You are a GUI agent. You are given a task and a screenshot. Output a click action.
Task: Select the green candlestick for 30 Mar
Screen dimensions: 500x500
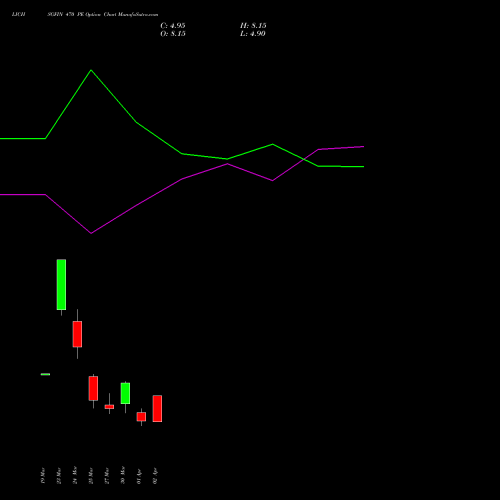pyautogui.click(x=125, y=393)
